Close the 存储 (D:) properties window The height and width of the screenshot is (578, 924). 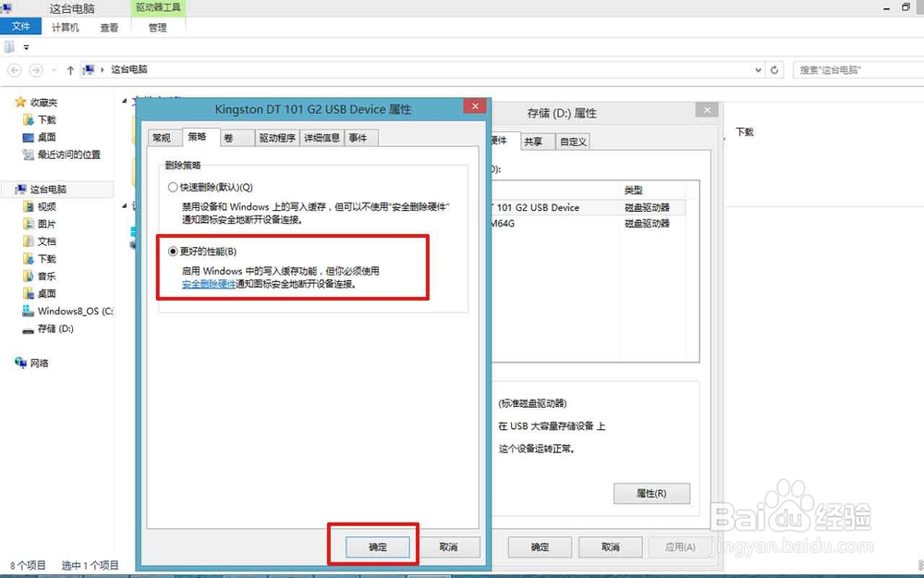(707, 110)
